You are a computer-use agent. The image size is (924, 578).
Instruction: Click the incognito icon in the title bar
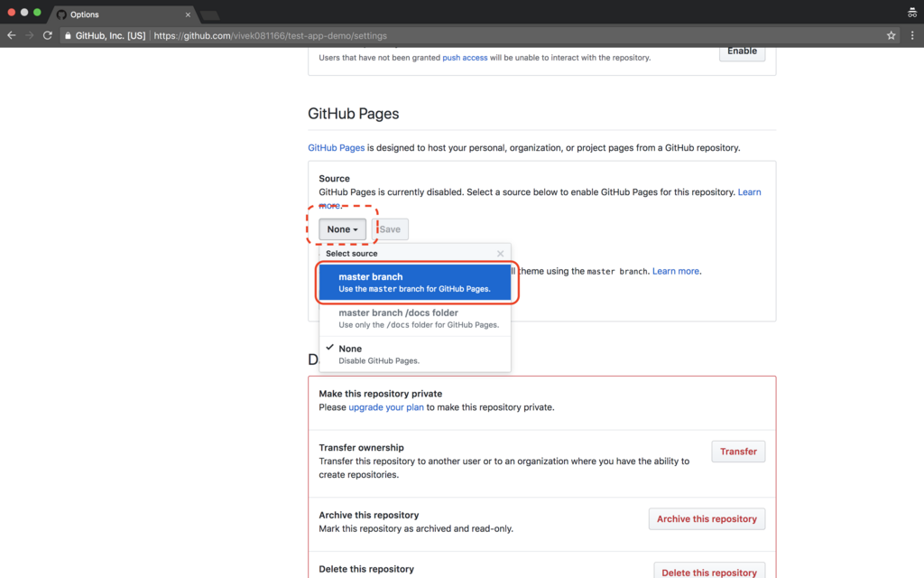click(x=912, y=13)
